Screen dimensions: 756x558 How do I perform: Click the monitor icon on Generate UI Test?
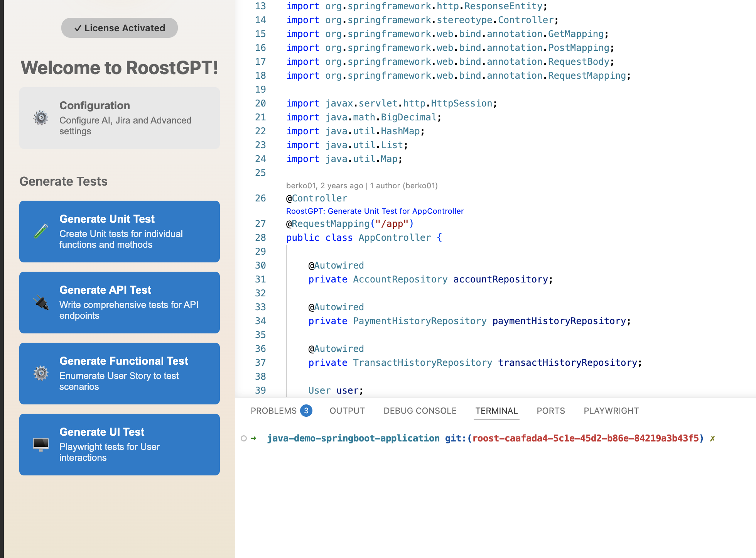point(40,444)
